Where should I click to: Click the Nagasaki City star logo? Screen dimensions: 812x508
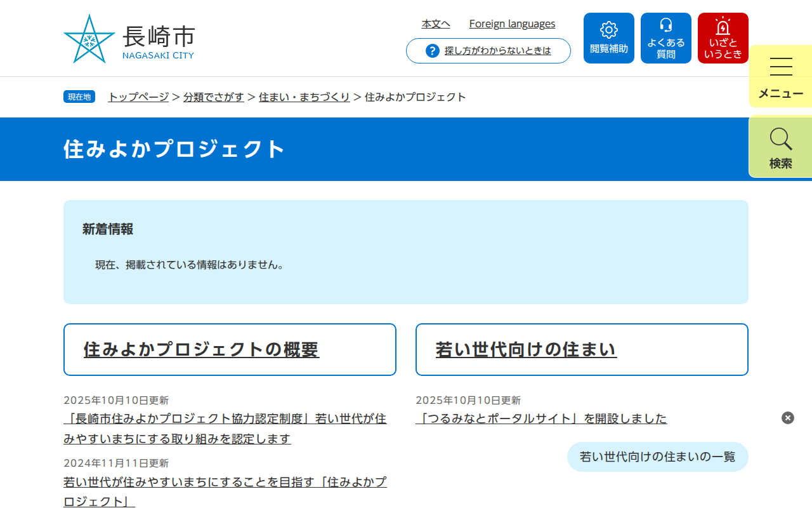pyautogui.click(x=89, y=39)
